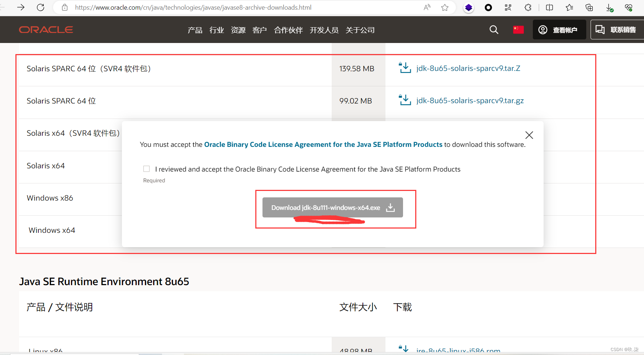Open the 关于公司 menu
Screen dimensions: 644x355
pos(360,30)
